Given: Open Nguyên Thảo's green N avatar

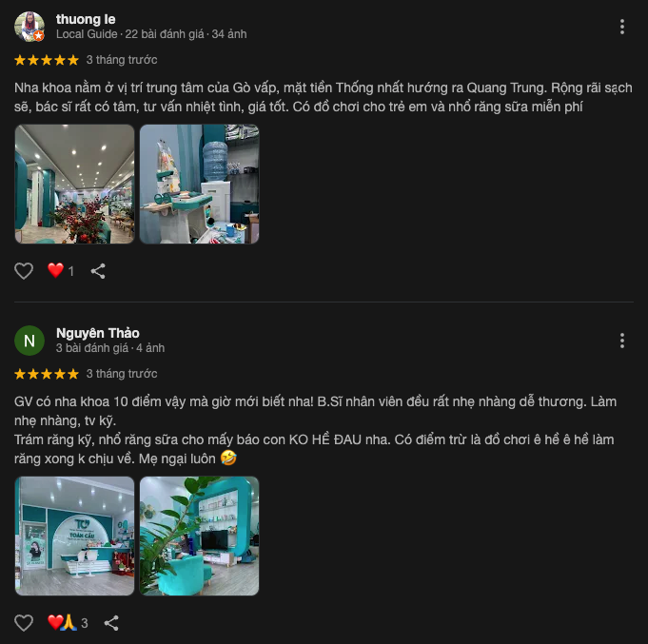Looking at the screenshot, I should coord(29,341).
